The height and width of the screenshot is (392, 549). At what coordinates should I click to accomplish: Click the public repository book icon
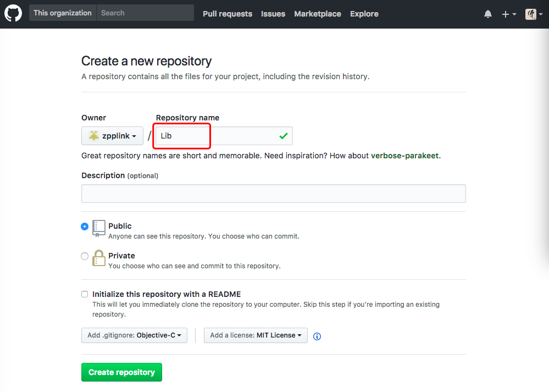coord(98,228)
